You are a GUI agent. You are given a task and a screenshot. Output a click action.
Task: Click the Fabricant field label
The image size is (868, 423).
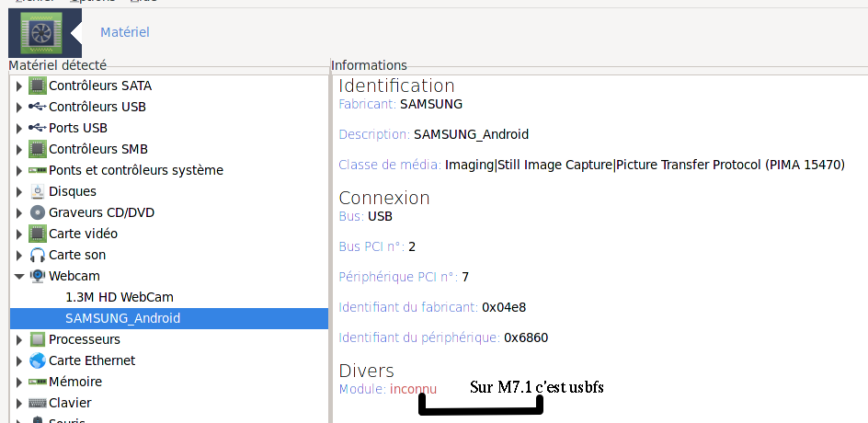[368, 104]
